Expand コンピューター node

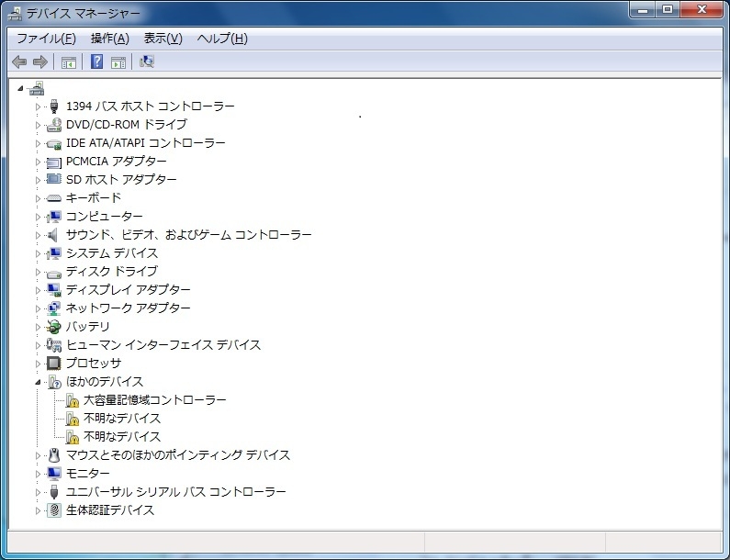[39, 217]
